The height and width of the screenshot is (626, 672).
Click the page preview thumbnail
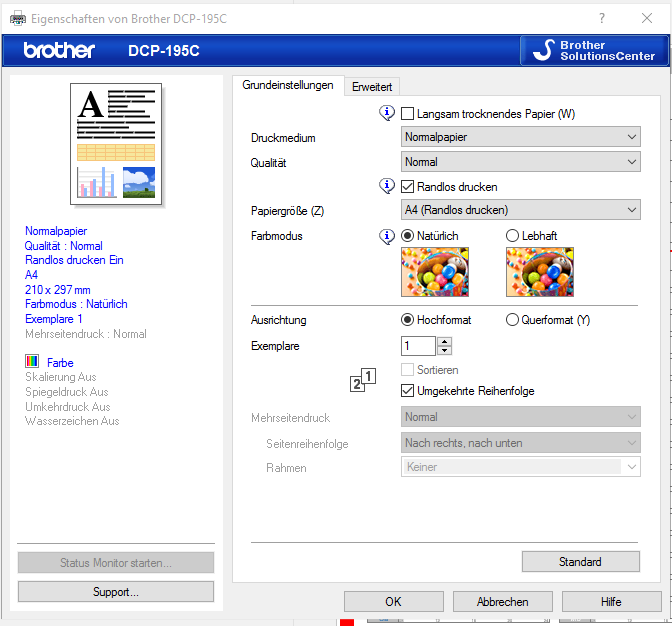[x=116, y=144]
